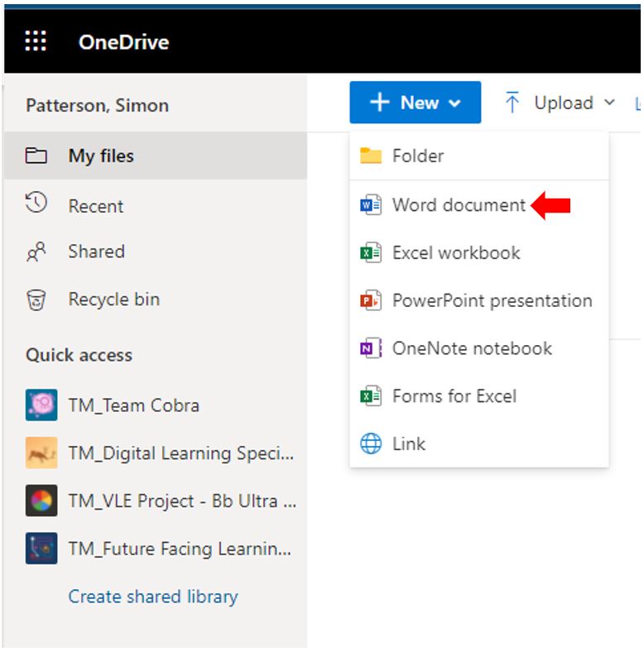Choose Link from the New menu
This screenshot has height=652, width=644.
click(x=479, y=443)
